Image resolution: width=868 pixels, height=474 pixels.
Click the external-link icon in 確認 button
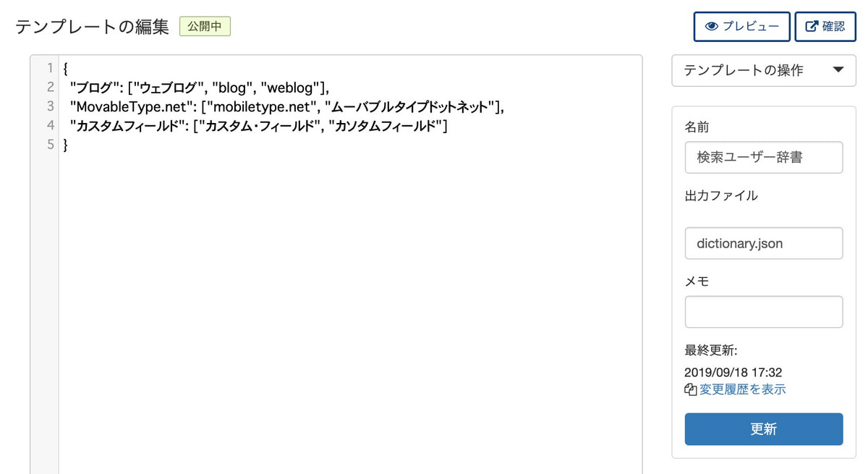coord(812,26)
